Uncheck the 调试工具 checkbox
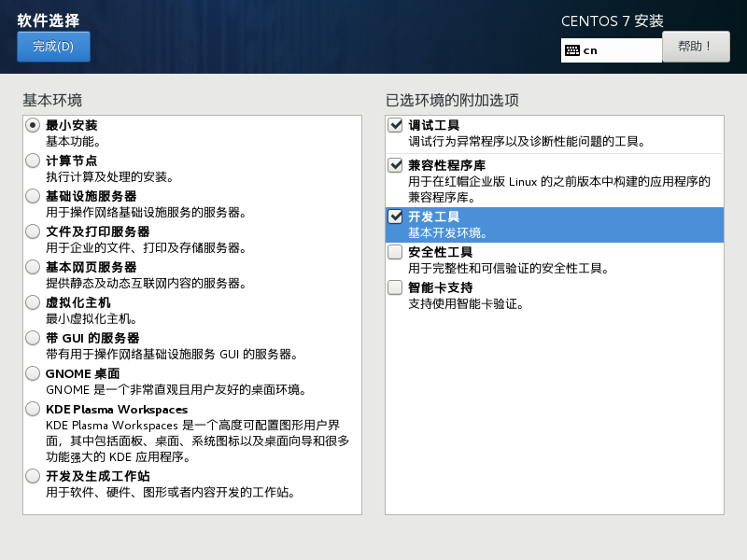747x560 pixels. coord(395,126)
